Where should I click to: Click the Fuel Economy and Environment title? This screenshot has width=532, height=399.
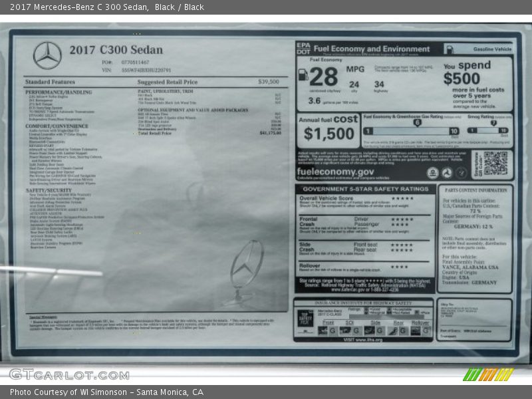tap(372, 49)
